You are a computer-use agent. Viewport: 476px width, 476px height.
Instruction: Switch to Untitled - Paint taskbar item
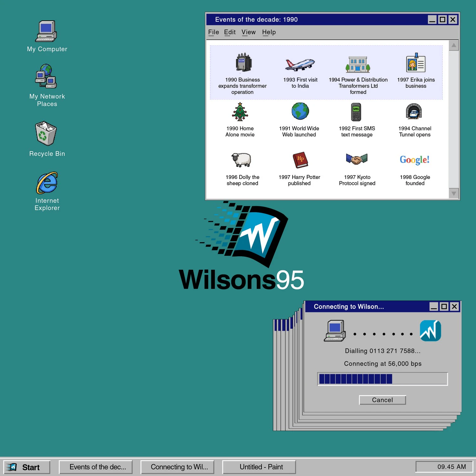pyautogui.click(x=259, y=467)
